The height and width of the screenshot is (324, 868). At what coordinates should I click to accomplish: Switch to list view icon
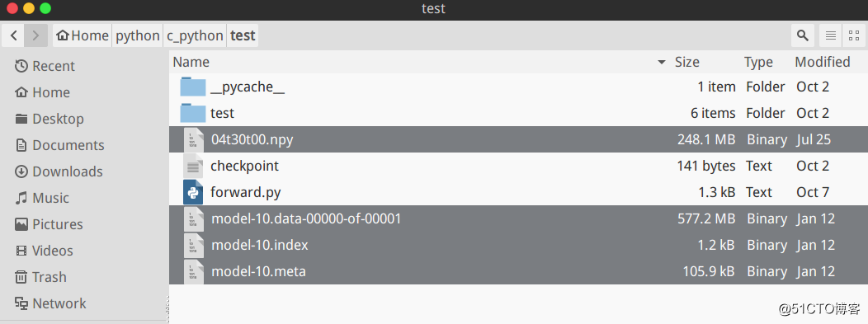[830, 36]
